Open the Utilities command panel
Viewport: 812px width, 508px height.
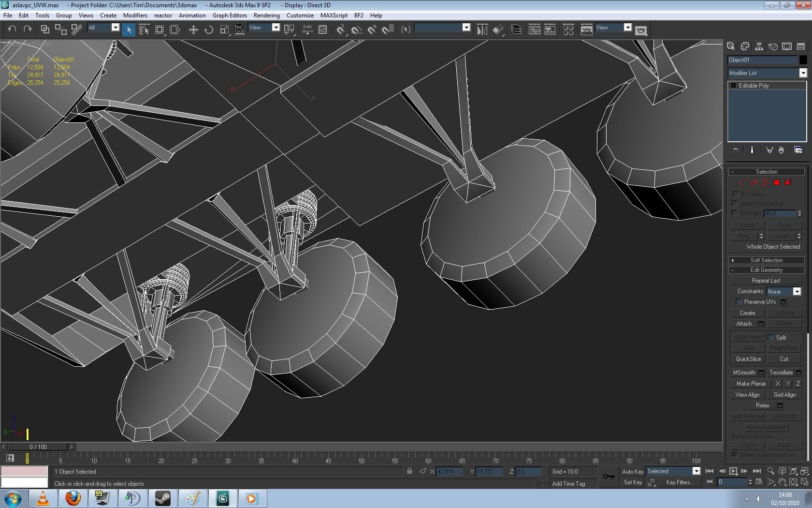[x=801, y=46]
